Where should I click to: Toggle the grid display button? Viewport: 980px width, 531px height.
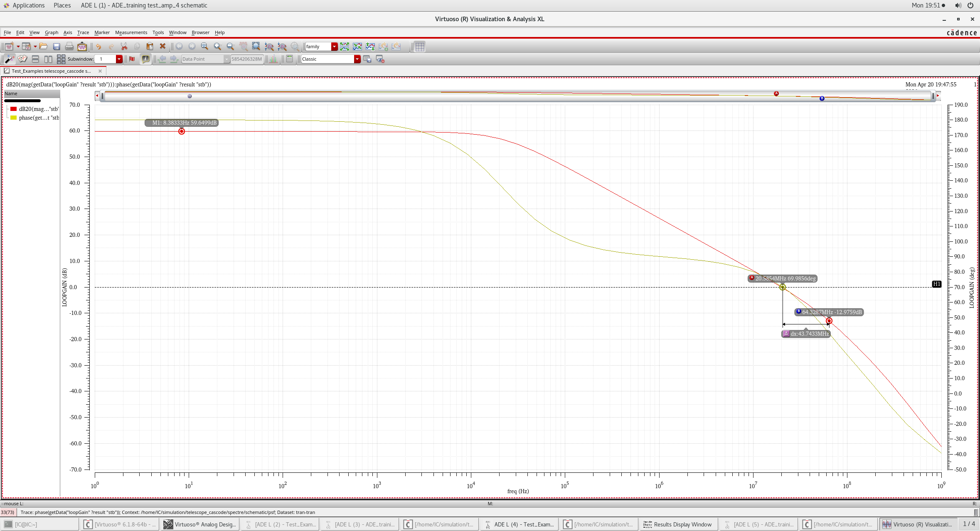pos(420,47)
